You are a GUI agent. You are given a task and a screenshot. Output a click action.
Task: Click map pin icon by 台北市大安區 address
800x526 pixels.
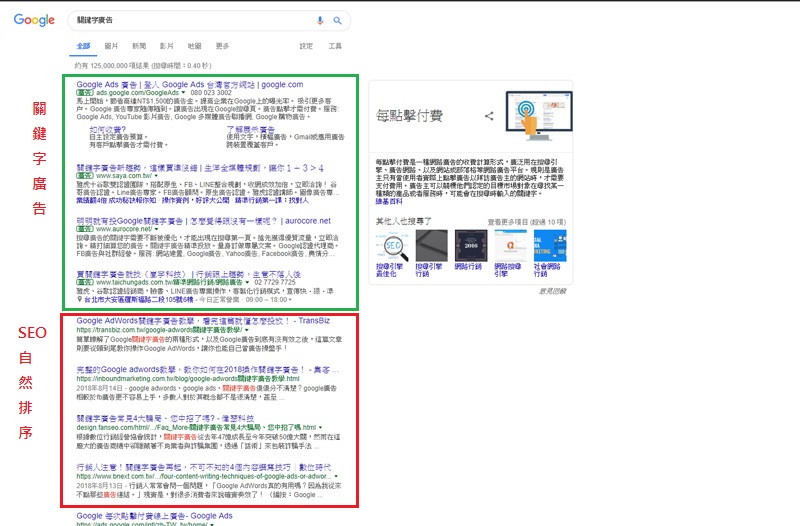coord(80,299)
